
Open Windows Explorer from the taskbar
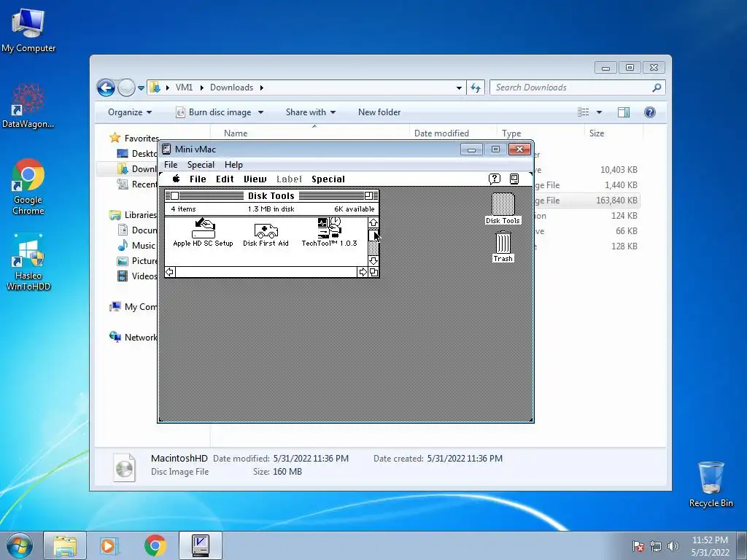click(x=65, y=545)
